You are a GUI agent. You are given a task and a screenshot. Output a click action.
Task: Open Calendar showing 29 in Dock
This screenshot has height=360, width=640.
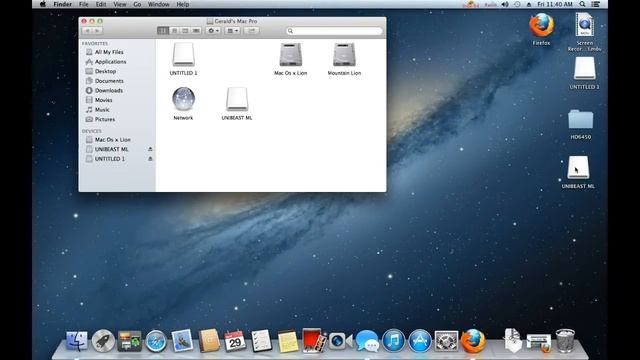pyautogui.click(x=235, y=341)
